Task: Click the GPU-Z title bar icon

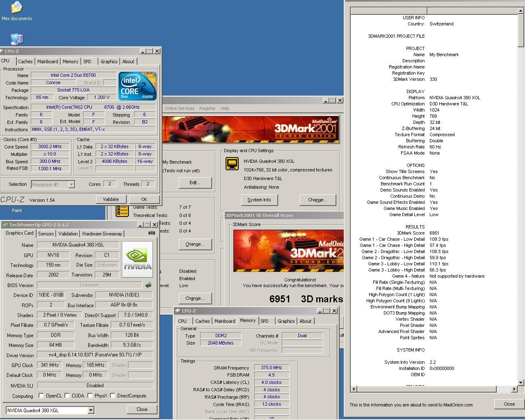Action: click(x=5, y=225)
